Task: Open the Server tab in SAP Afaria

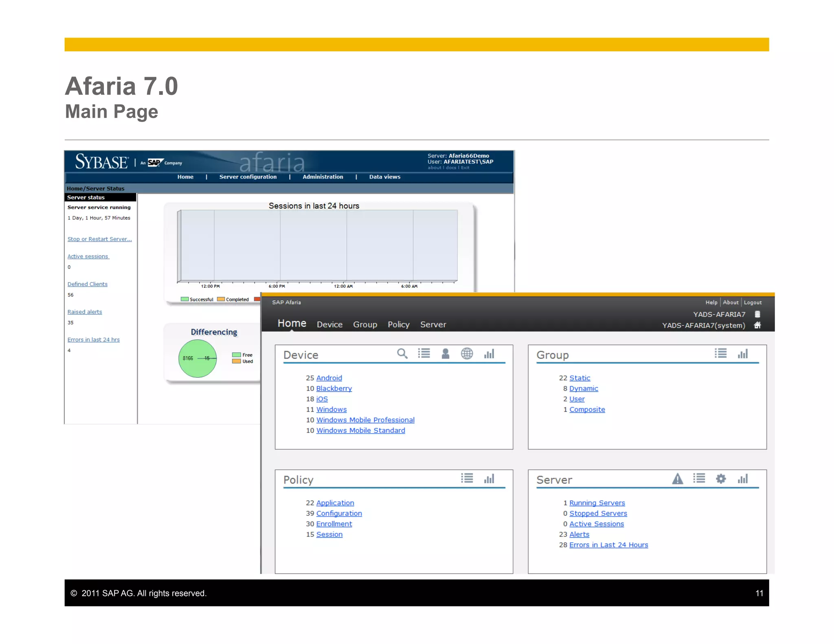Action: click(x=433, y=324)
